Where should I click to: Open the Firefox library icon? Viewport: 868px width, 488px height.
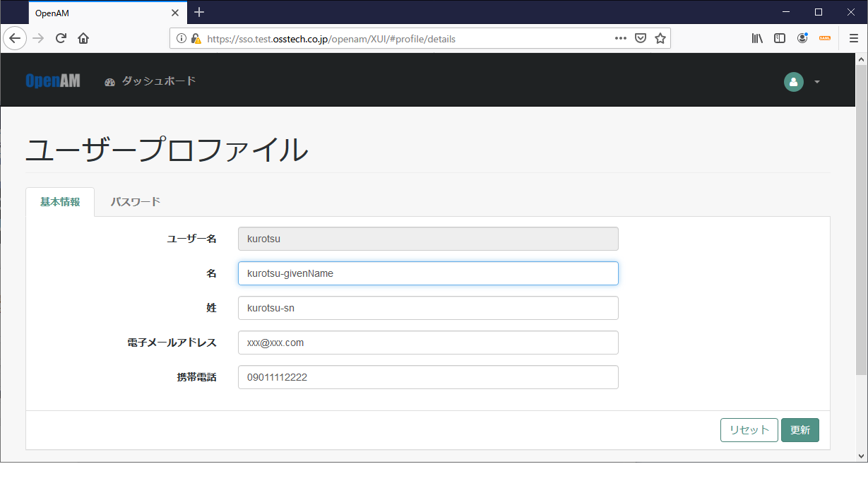[x=756, y=38]
